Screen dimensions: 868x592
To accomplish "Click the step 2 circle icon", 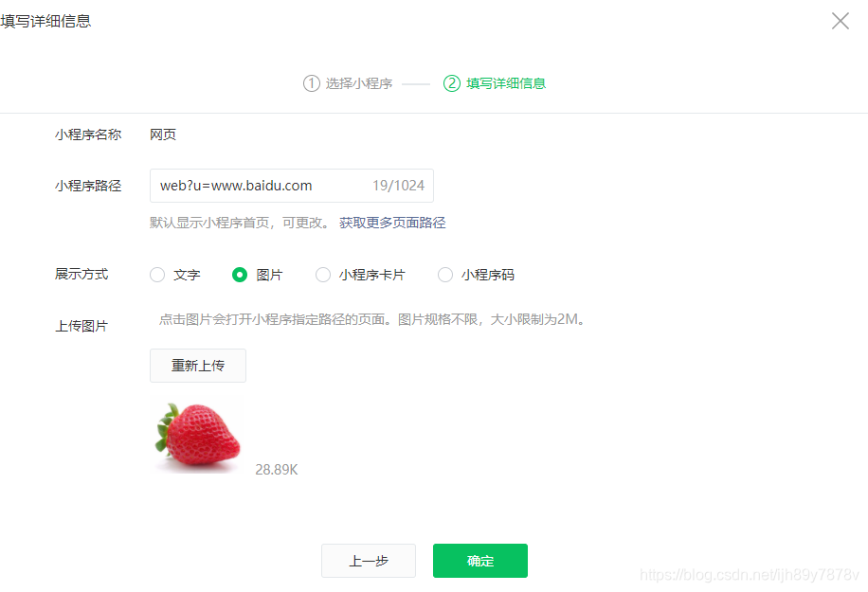I will click(452, 83).
